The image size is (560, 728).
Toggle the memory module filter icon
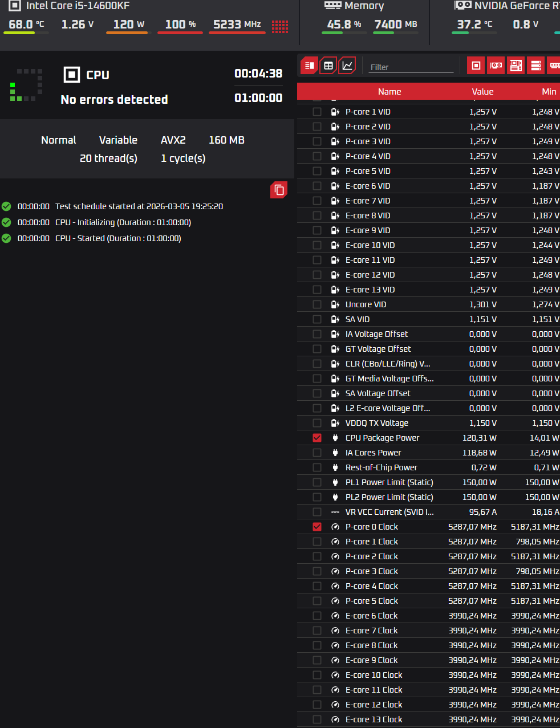pos(554,66)
